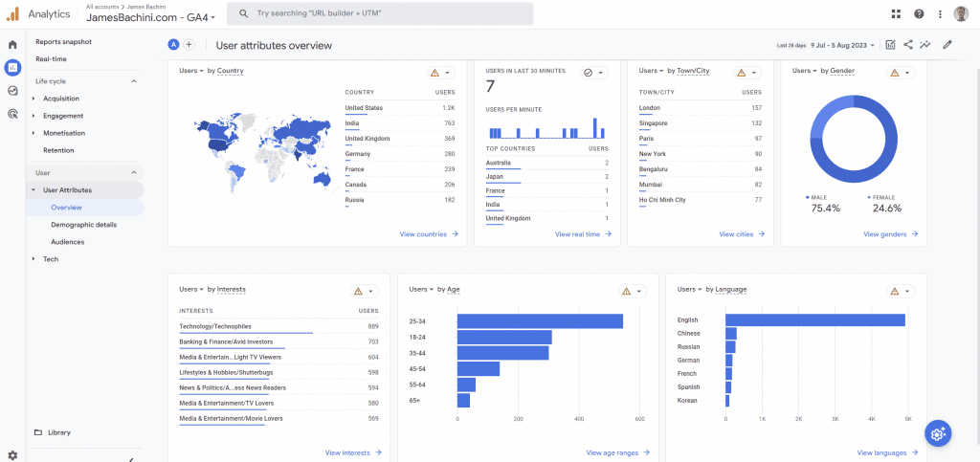The height and width of the screenshot is (462, 980).
Task: Open the Users metric dropdown on Gender card
Action: coord(805,71)
